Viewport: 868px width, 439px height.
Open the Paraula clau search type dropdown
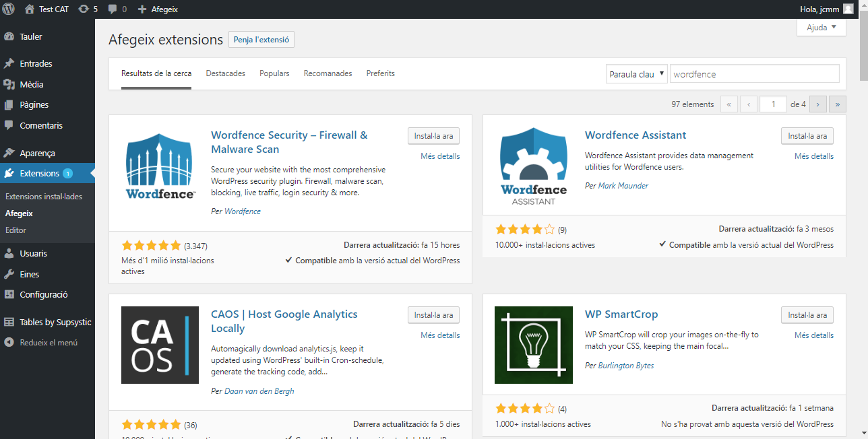pos(636,74)
